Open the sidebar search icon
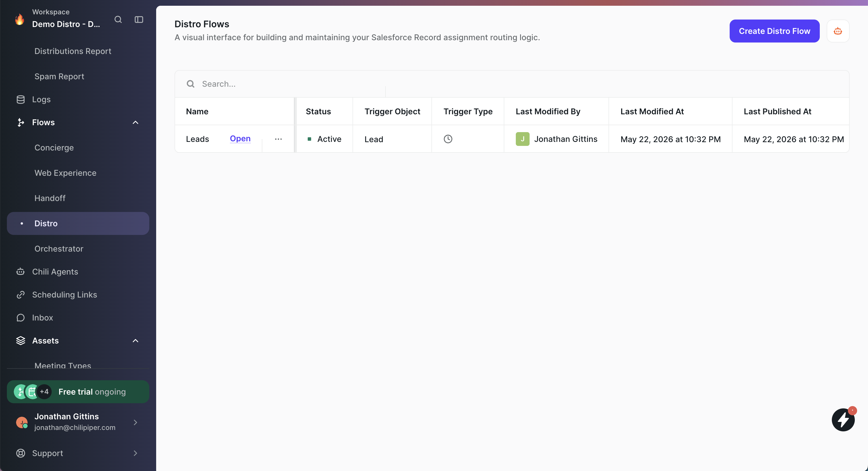 [118, 20]
